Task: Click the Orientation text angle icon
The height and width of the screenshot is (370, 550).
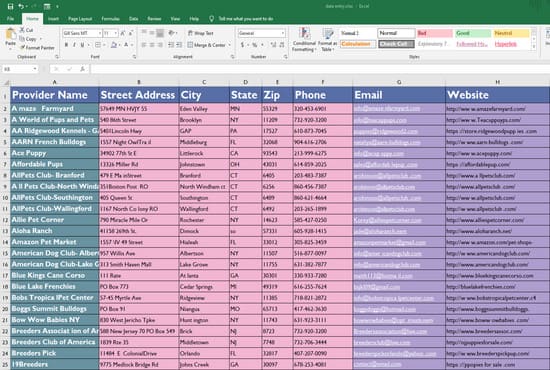Action: 171,33
